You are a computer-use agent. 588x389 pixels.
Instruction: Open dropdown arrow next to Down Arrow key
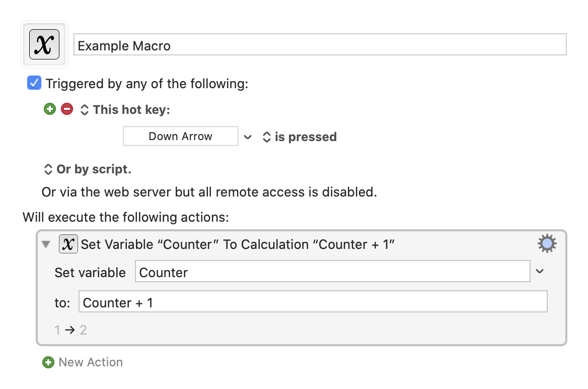click(x=248, y=137)
